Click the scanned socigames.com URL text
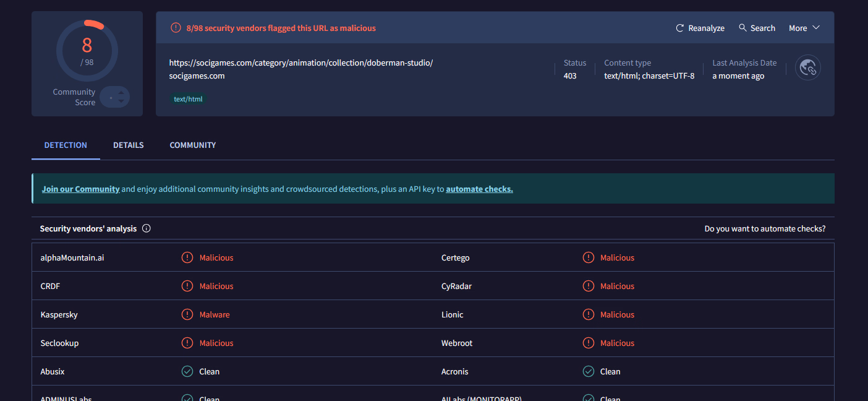 300,63
